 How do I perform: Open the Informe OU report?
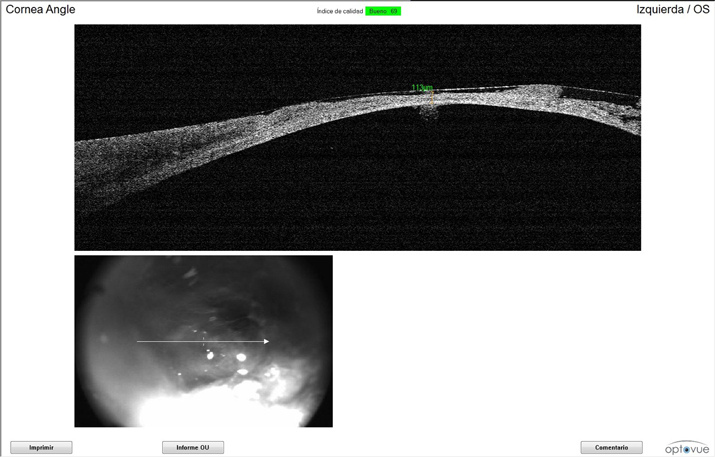193,448
